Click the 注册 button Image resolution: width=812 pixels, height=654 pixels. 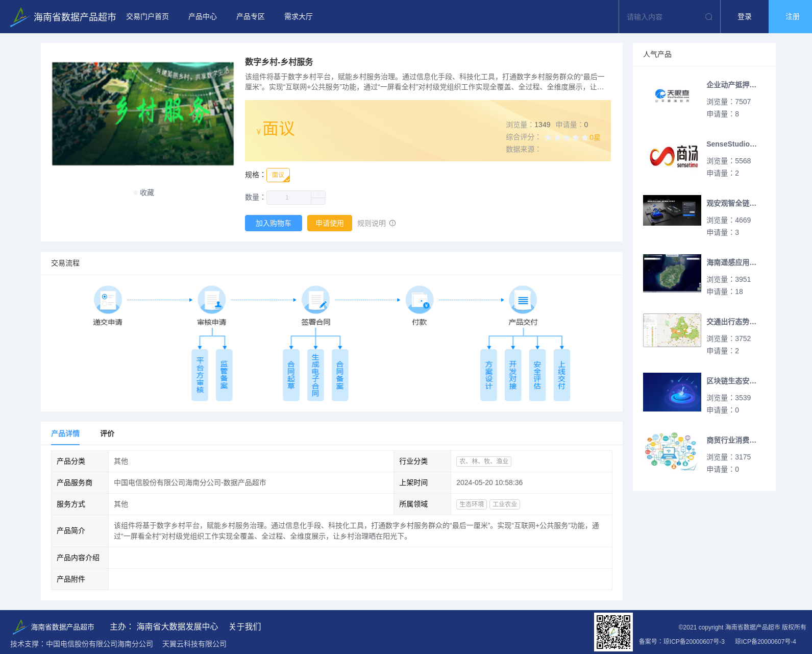(791, 17)
